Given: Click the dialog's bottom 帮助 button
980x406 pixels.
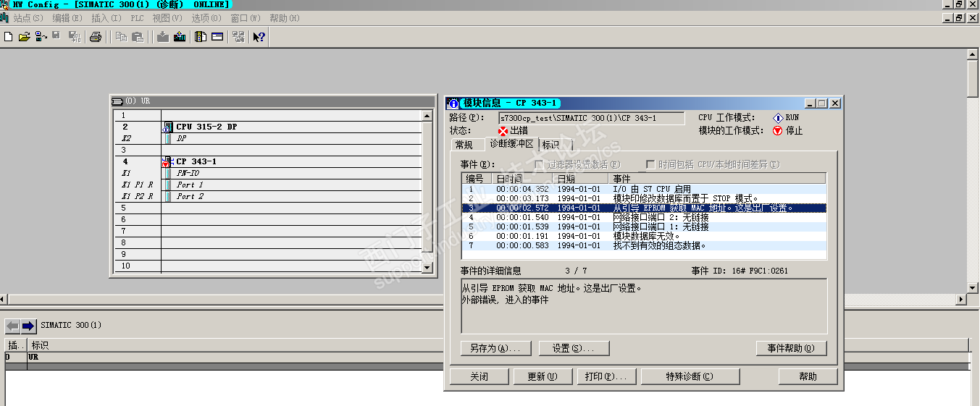Looking at the screenshot, I should pyautogui.click(x=808, y=376).
